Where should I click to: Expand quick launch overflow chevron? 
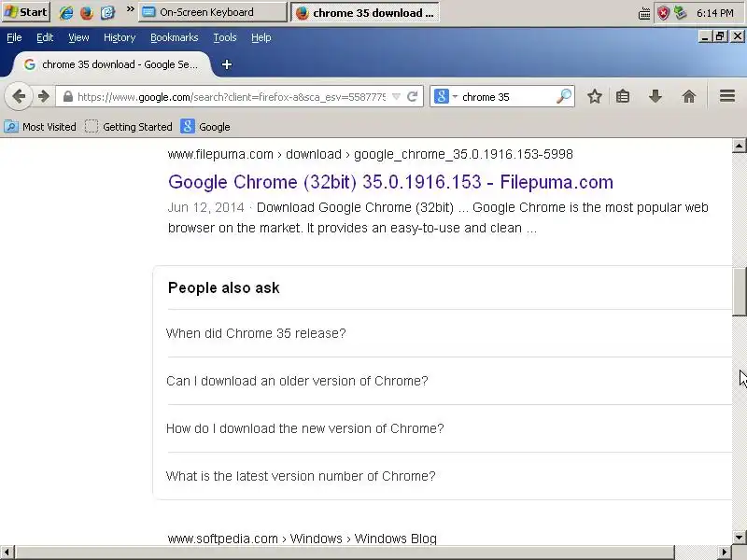[130, 9]
